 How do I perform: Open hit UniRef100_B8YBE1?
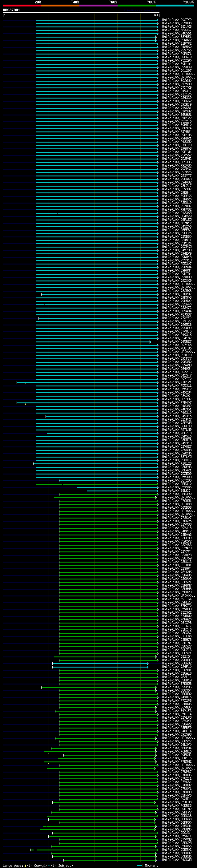[x=176, y=37]
